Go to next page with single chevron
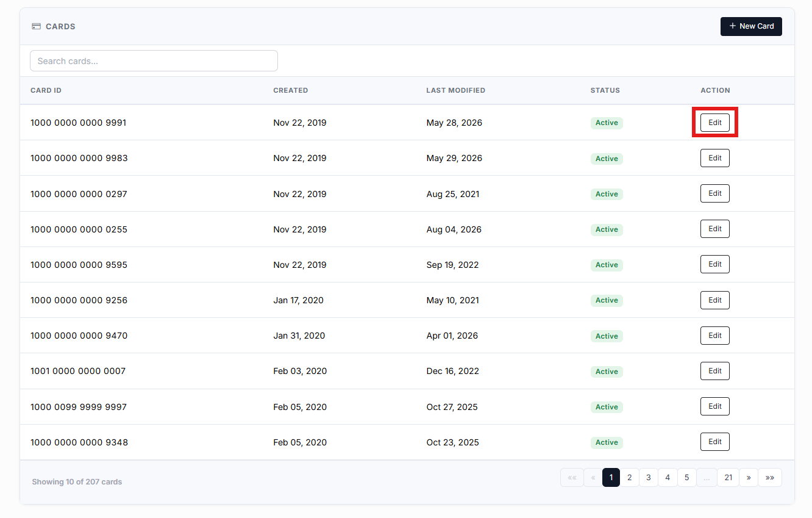The image size is (812, 518). tap(749, 478)
